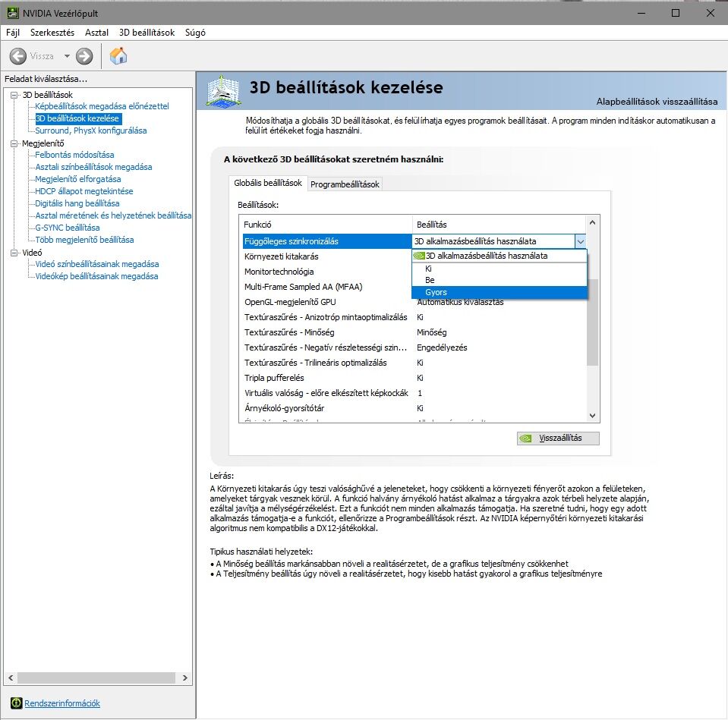Click the system information icon

pos(16,703)
